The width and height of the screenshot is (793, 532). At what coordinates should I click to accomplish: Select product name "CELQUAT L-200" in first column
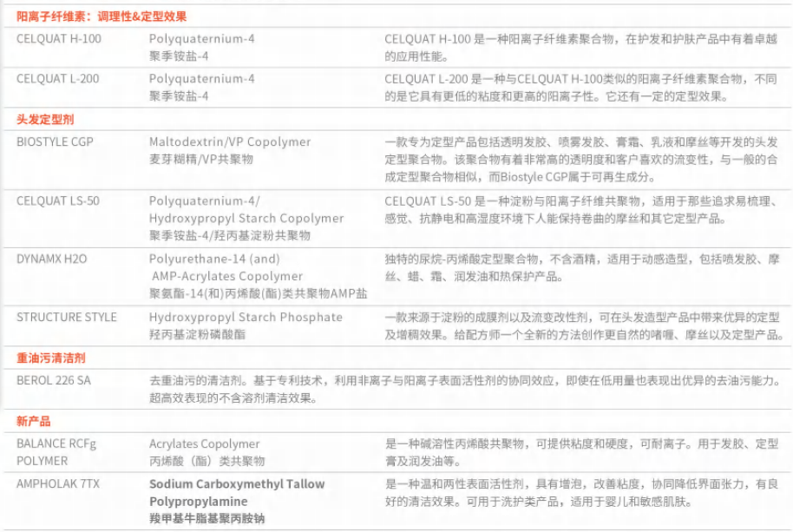(x=57, y=79)
